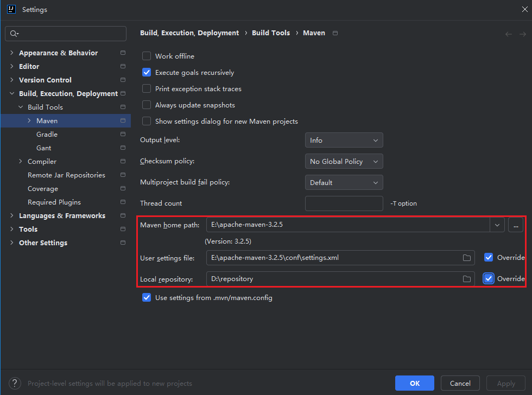The height and width of the screenshot is (395, 532).
Task: Open the Output level dropdown
Action: coord(344,140)
